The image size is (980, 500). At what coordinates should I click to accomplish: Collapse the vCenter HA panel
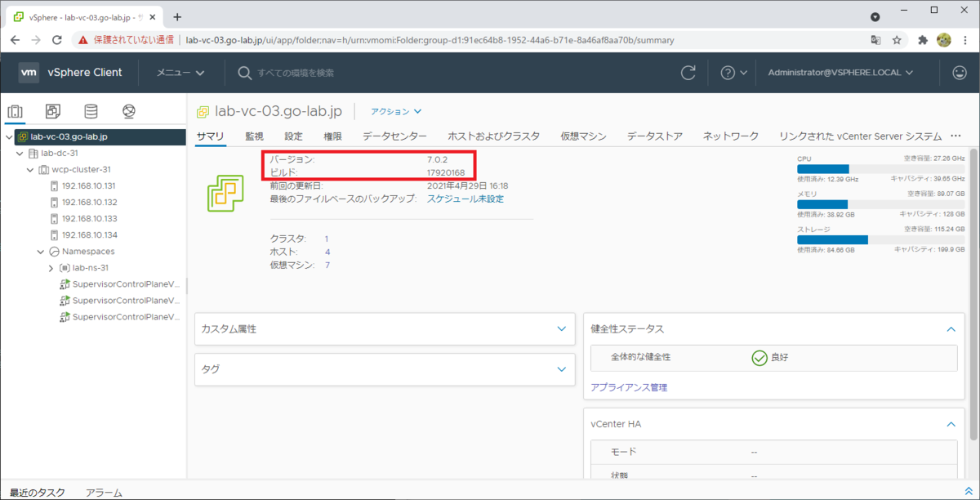tap(951, 424)
